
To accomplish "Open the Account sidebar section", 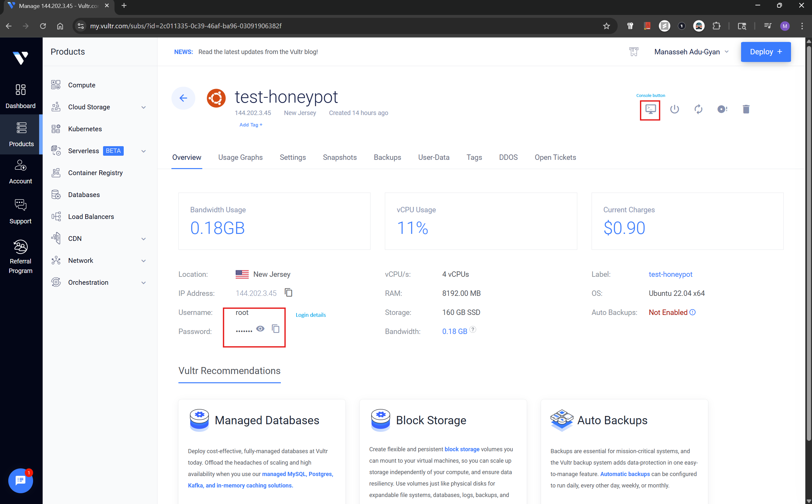I will pyautogui.click(x=21, y=172).
